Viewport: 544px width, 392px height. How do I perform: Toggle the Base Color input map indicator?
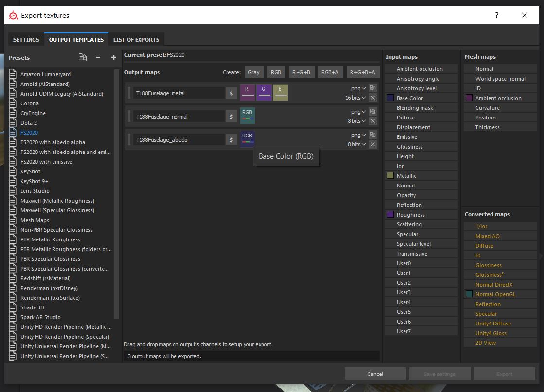[x=389, y=98]
